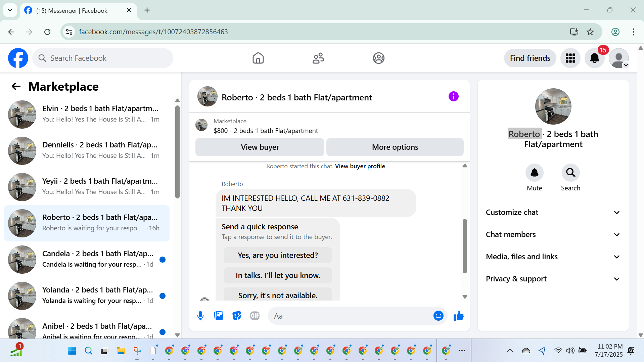The height and width of the screenshot is (362, 644).
Task: Show hidden system tray icons
Action: point(510,351)
